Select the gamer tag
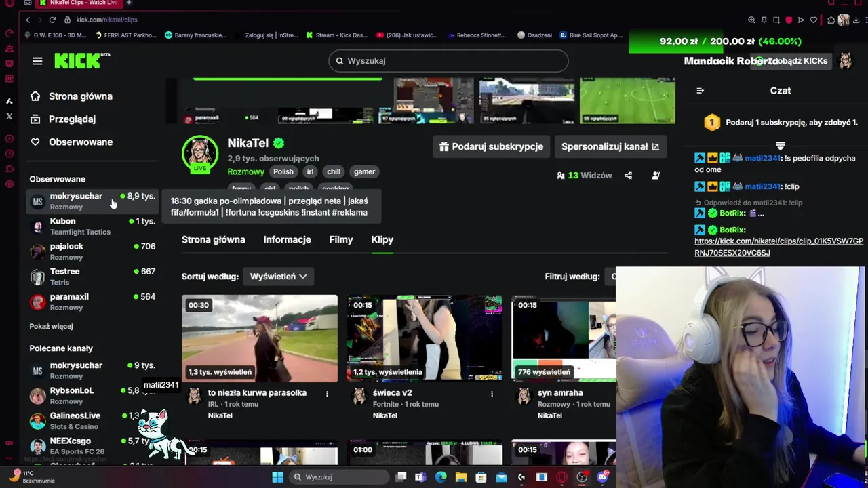 [364, 171]
